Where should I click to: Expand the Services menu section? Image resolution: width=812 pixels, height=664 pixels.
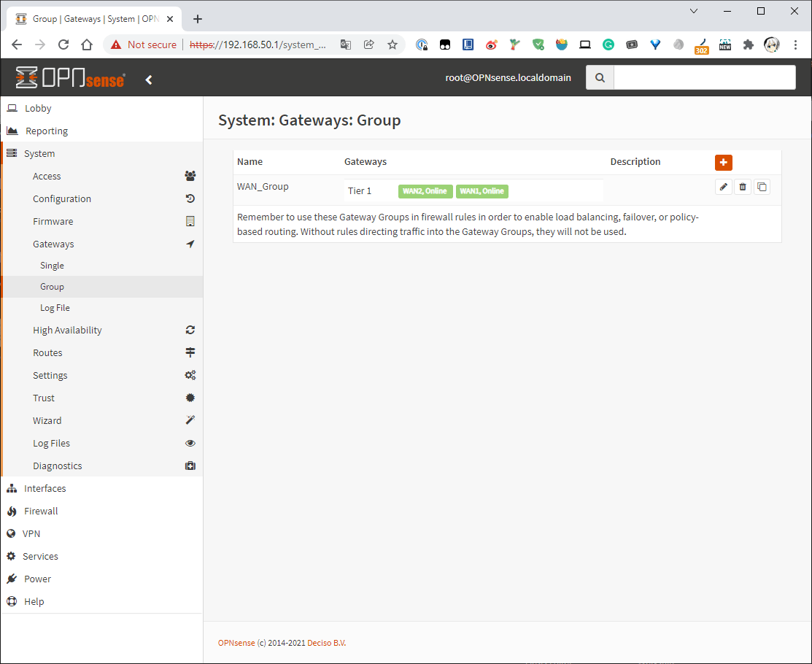pos(40,556)
